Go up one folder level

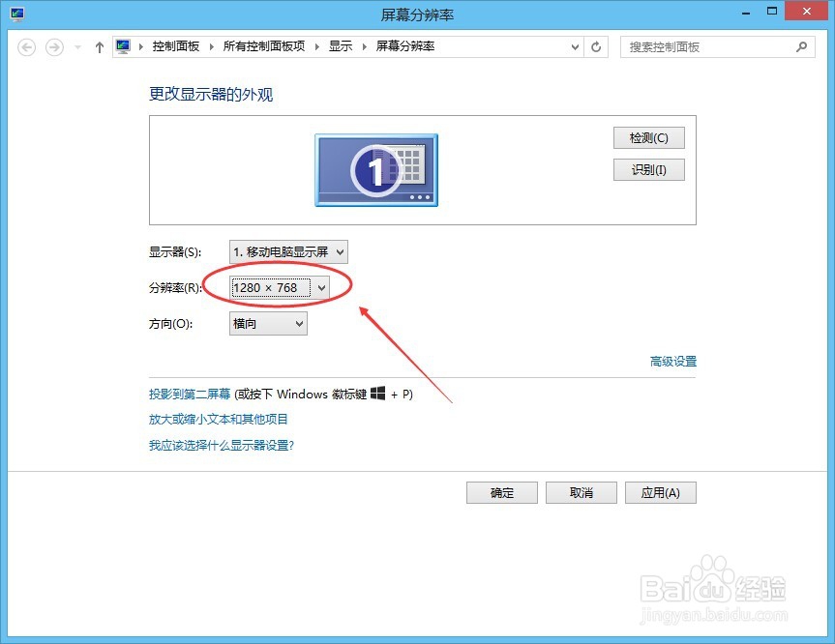[x=99, y=47]
